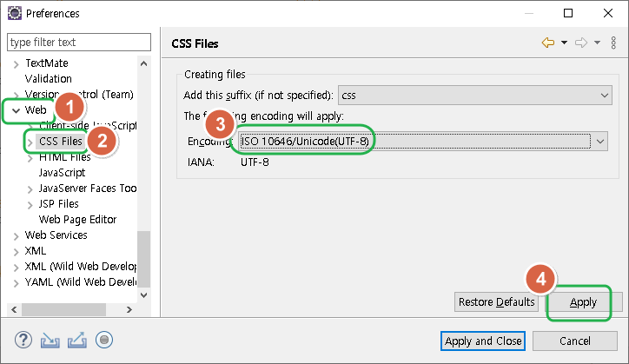Image resolution: width=629 pixels, height=364 pixels.
Task: Click the Restore Defaults button
Action: coord(496,301)
